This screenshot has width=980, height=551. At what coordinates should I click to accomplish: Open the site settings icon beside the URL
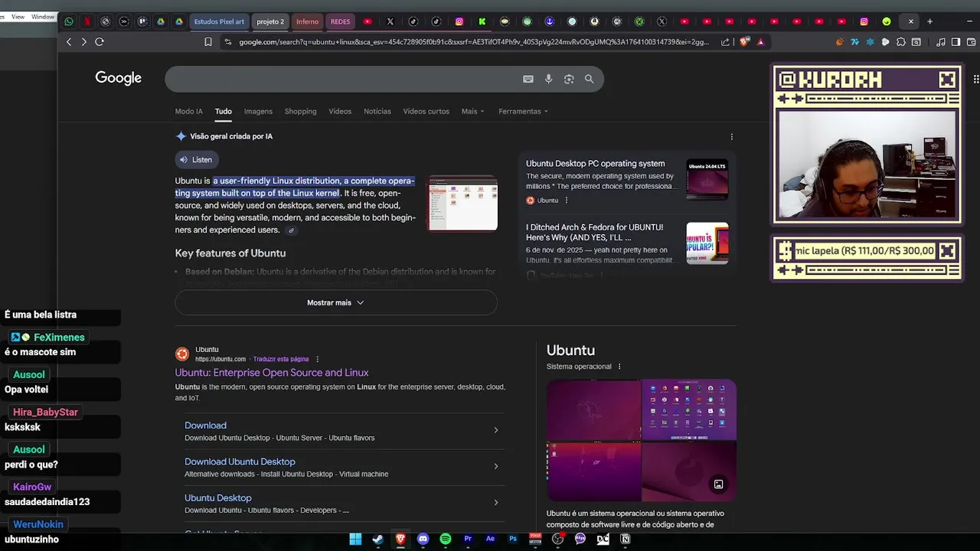pos(227,42)
